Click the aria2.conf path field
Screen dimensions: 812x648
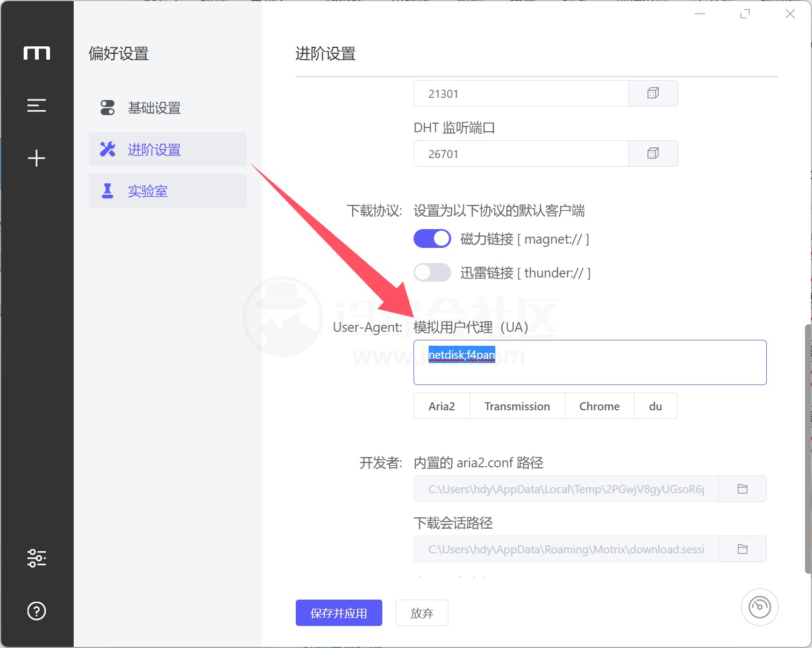[x=566, y=489]
